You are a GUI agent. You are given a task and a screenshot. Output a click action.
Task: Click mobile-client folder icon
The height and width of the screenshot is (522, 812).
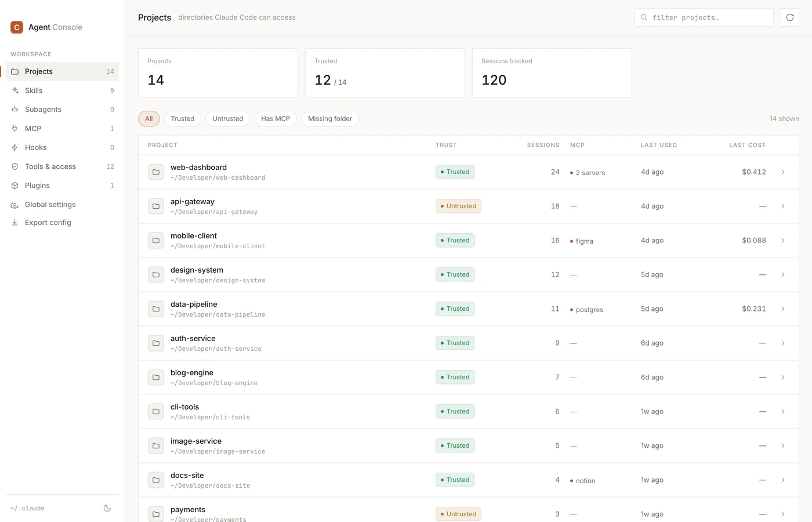(156, 241)
